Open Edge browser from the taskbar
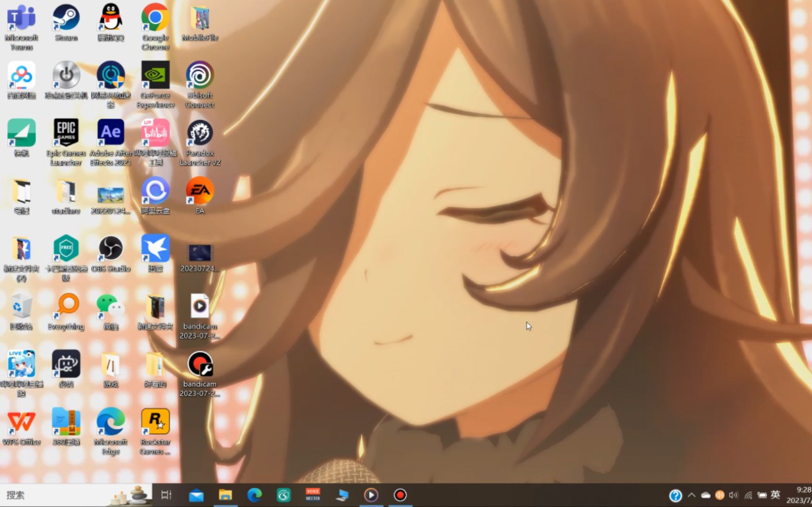This screenshot has width=812, height=507. click(255, 495)
